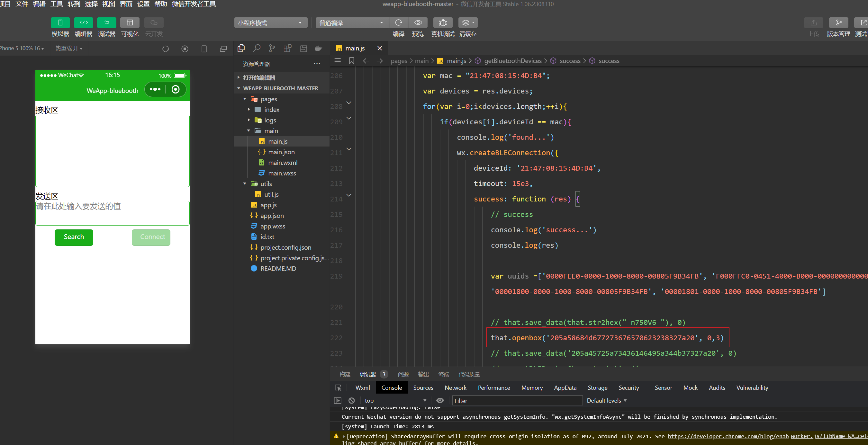Toggle the 调试器 debugger panel
The image size is (868, 445).
(106, 22)
